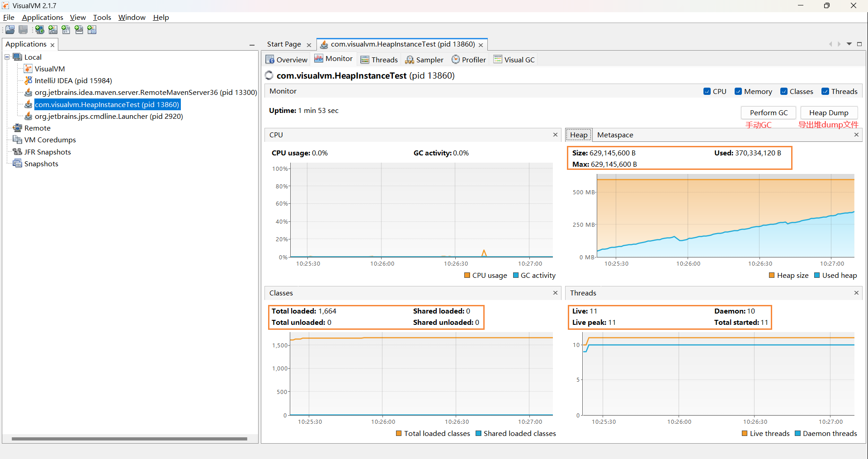Viewport: 868px width, 459px height.
Task: Click the Load Snapshot toolbar icon
Action: (10, 30)
